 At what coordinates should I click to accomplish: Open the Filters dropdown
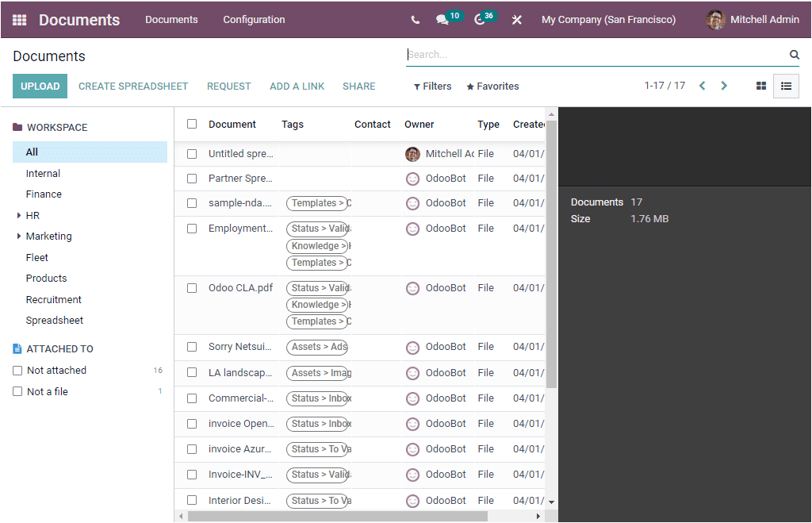tap(433, 87)
